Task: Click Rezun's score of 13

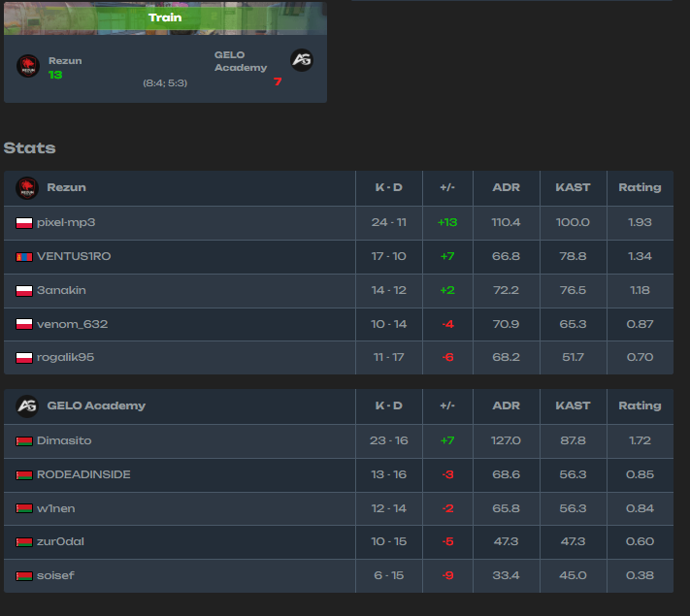Action: point(55,75)
